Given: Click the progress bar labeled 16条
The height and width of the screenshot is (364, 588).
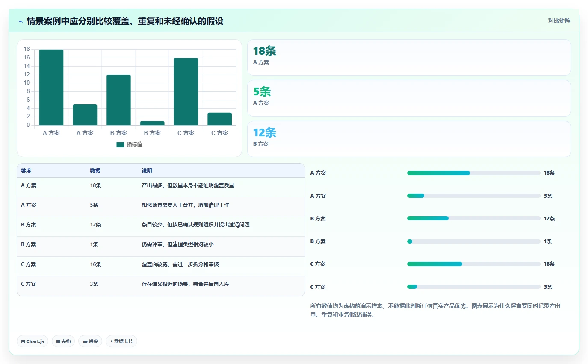Looking at the screenshot, I should tap(474, 264).
